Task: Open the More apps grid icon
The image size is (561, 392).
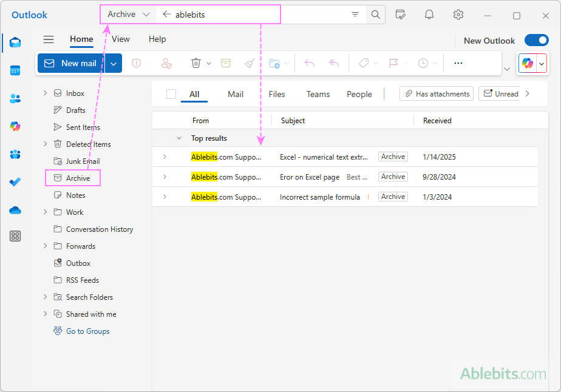Action: tap(15, 236)
